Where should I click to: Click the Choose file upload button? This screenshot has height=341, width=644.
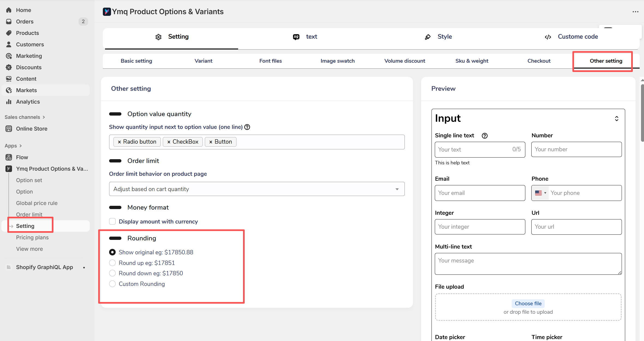[x=528, y=303]
